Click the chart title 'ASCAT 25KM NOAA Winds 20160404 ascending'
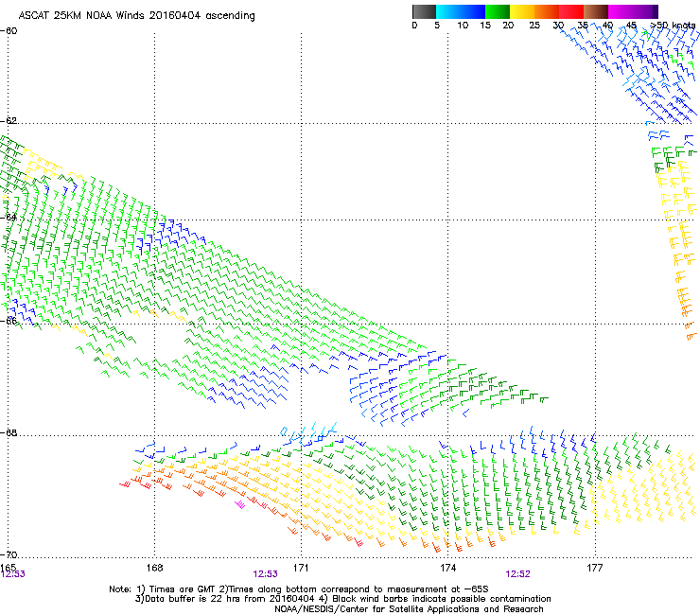 tap(136, 15)
